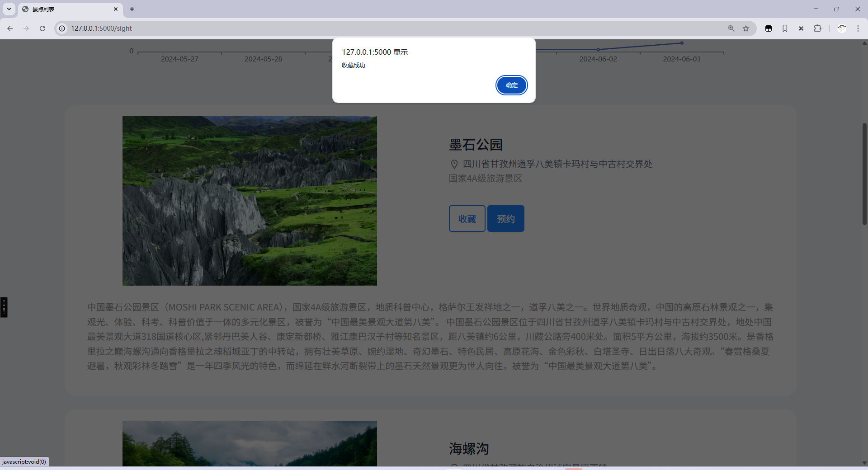Reload the page
Image resolution: width=868 pixels, height=470 pixels.
coord(42,28)
